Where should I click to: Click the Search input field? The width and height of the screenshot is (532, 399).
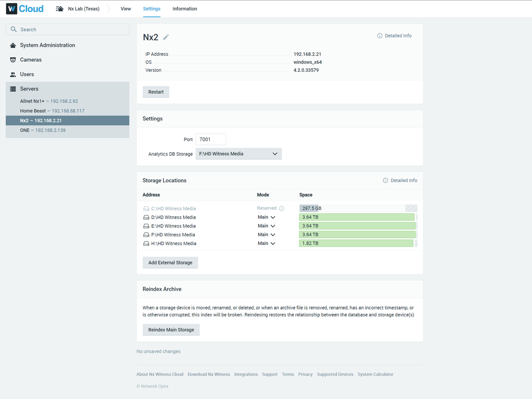click(68, 29)
